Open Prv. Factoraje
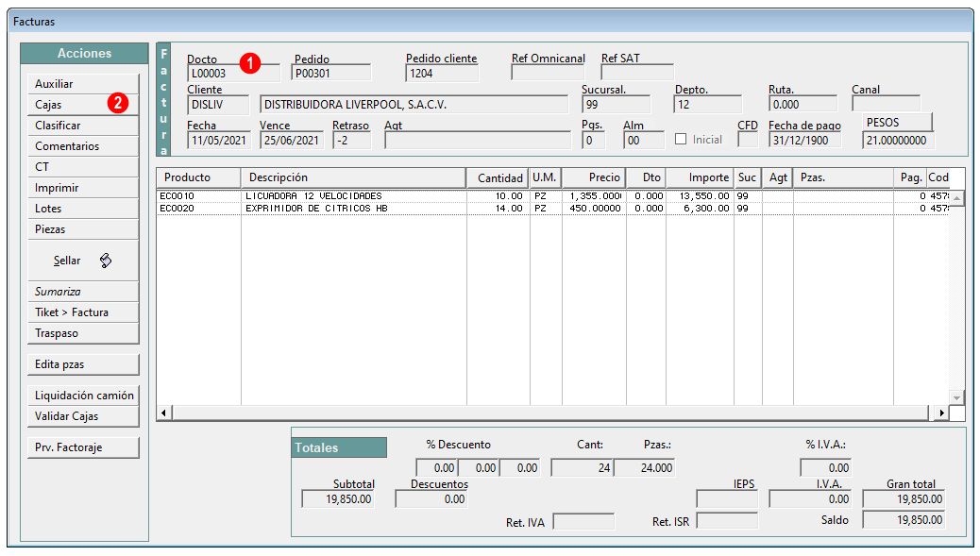Image resolution: width=980 pixels, height=556 pixels. [x=83, y=447]
